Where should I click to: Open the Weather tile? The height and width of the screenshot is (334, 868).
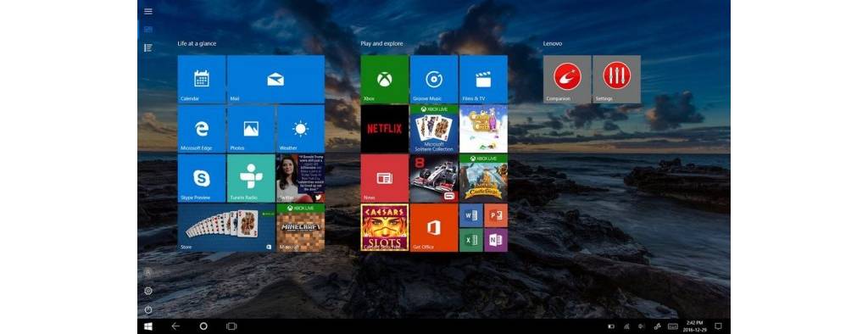(x=301, y=129)
